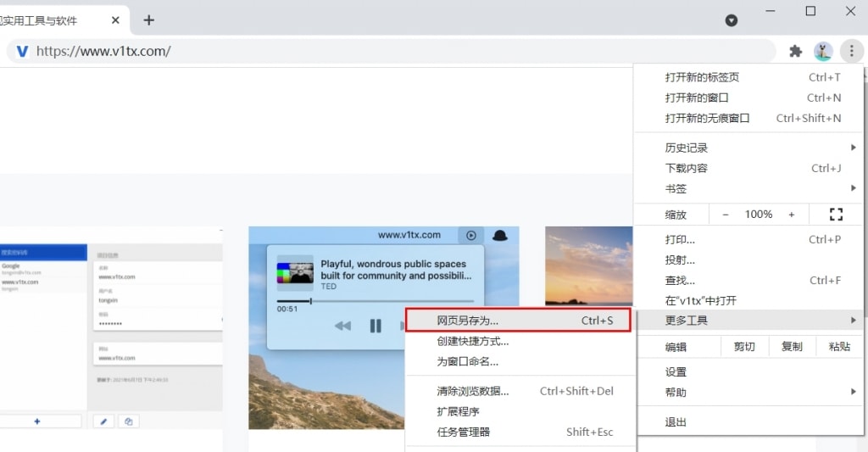Decrease zoom with minus button
The width and height of the screenshot is (868, 452).
726,215
